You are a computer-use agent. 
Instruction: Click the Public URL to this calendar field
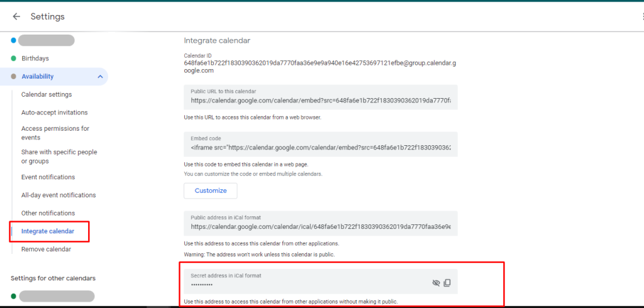coord(320,101)
